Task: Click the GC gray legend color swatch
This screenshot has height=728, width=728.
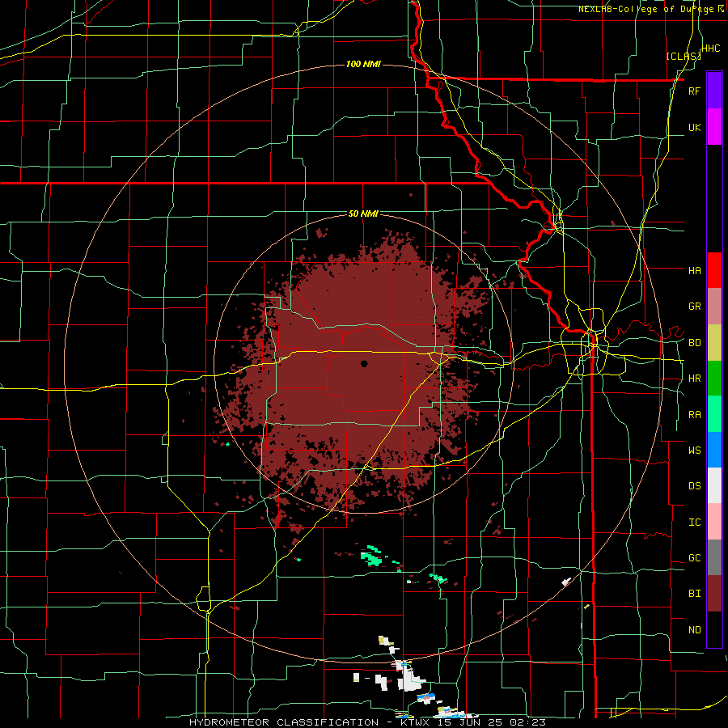Action: point(714,557)
